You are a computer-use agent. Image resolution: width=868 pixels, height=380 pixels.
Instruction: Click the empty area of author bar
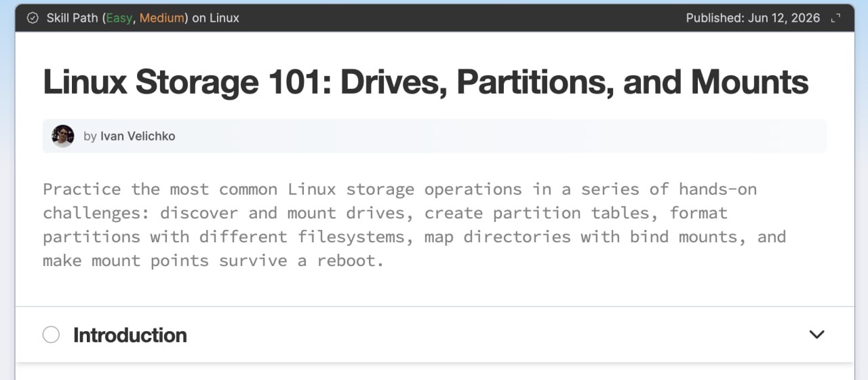click(x=502, y=136)
